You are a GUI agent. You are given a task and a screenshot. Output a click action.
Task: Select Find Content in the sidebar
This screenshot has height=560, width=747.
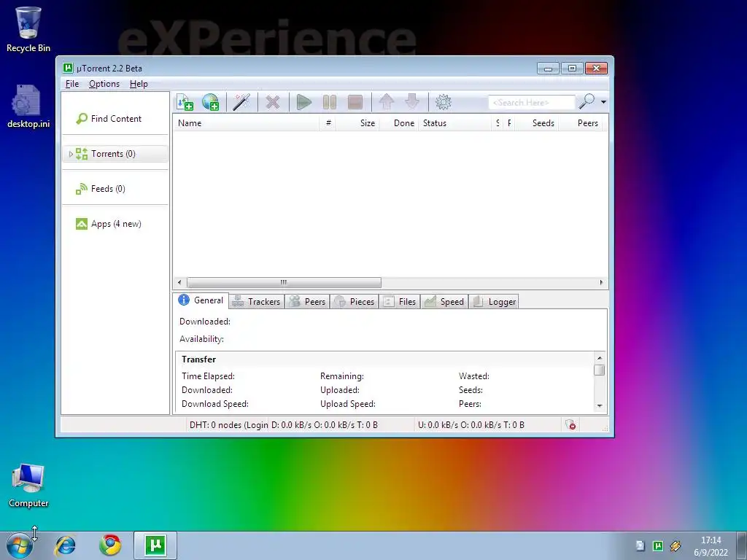pyautogui.click(x=116, y=119)
